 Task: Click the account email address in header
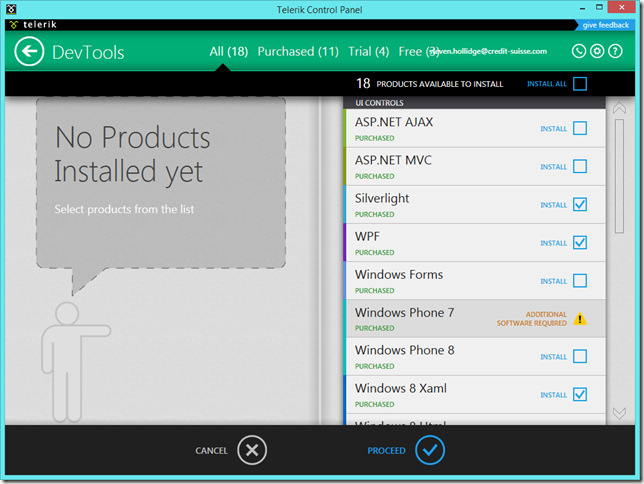[x=489, y=51]
